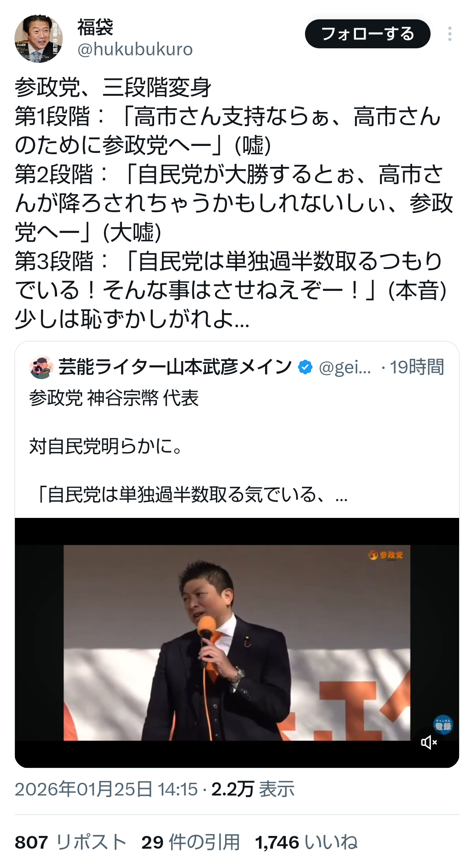View the 807 リポスト list

tap(71, 842)
